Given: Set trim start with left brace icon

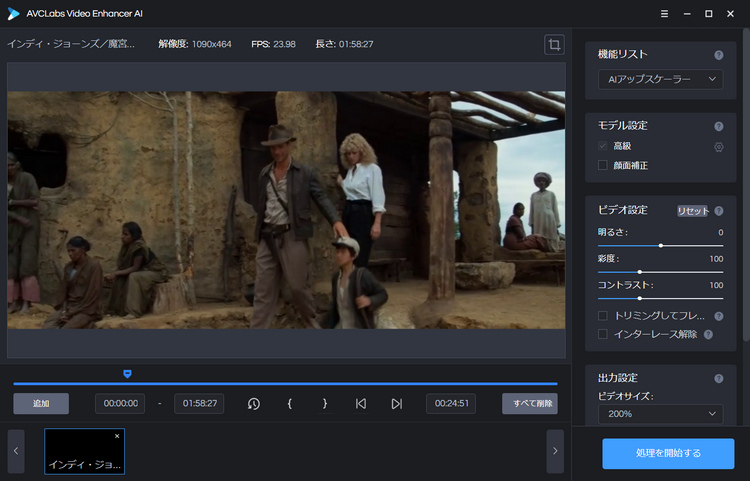Looking at the screenshot, I should (289, 404).
